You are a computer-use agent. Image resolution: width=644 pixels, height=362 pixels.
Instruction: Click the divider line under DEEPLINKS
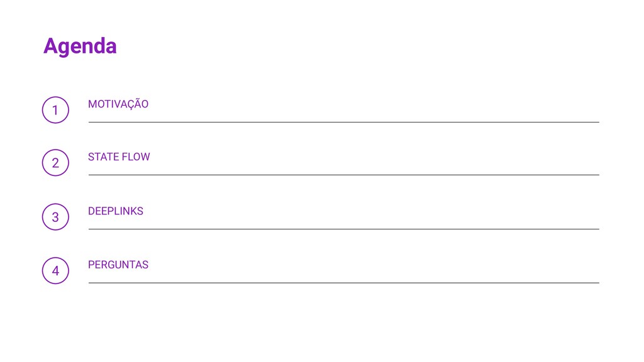point(344,229)
